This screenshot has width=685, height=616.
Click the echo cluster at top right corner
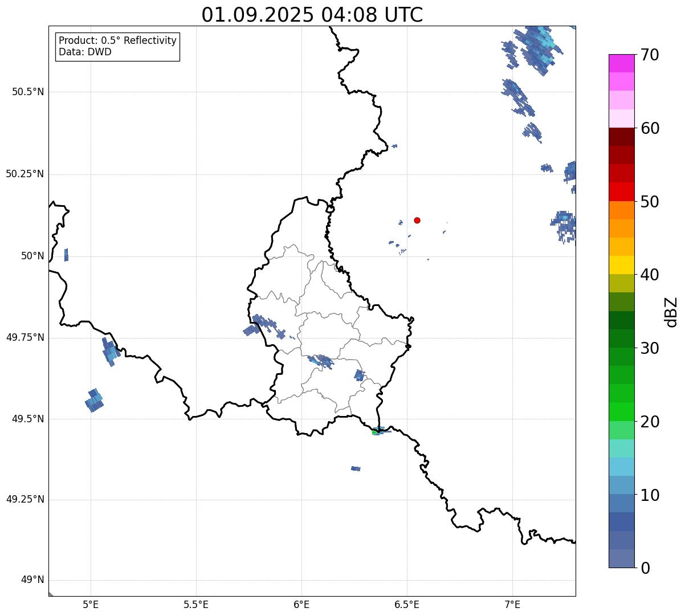pyautogui.click(x=532, y=49)
